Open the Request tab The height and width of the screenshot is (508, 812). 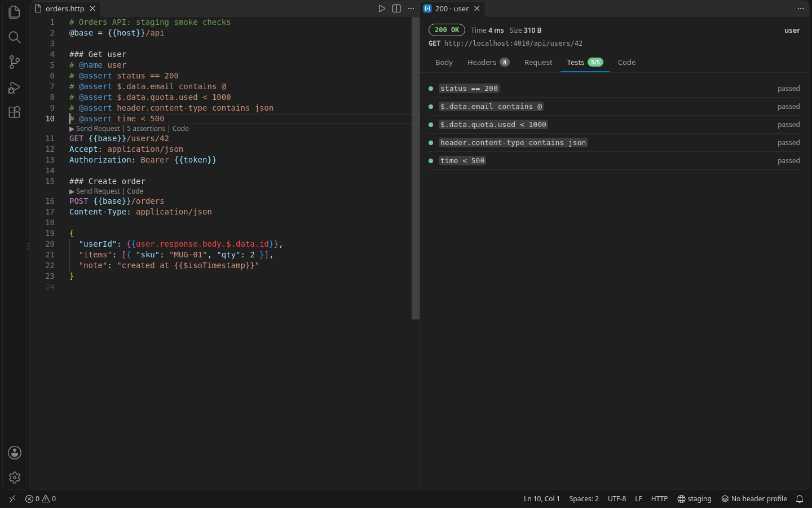click(x=538, y=62)
